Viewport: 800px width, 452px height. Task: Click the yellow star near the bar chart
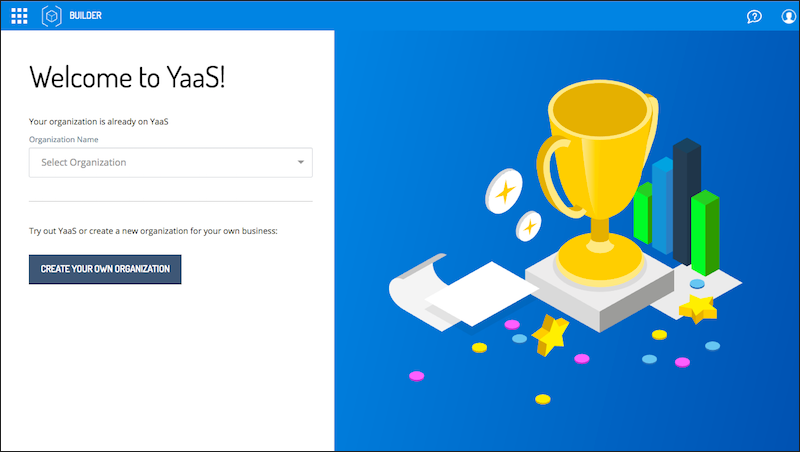(x=697, y=308)
